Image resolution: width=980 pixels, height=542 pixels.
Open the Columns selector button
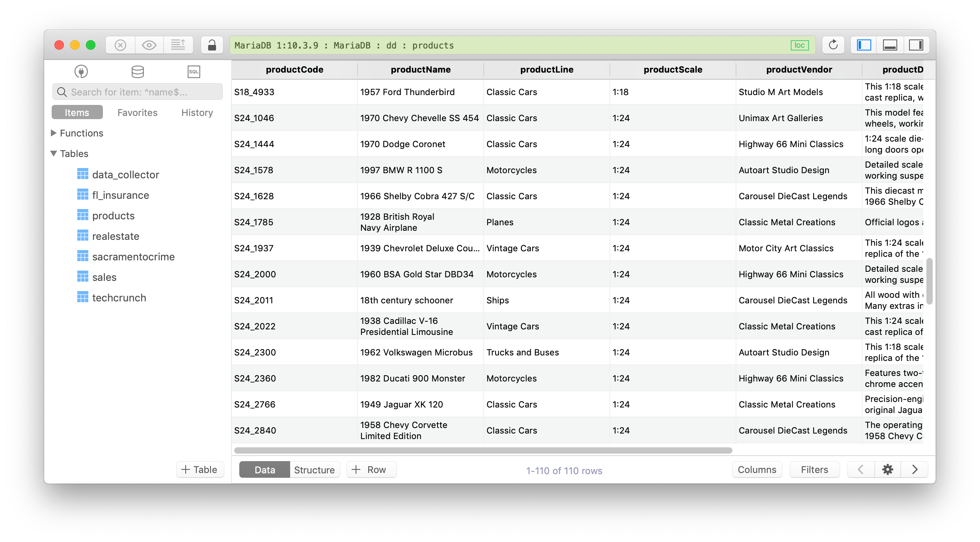(756, 469)
